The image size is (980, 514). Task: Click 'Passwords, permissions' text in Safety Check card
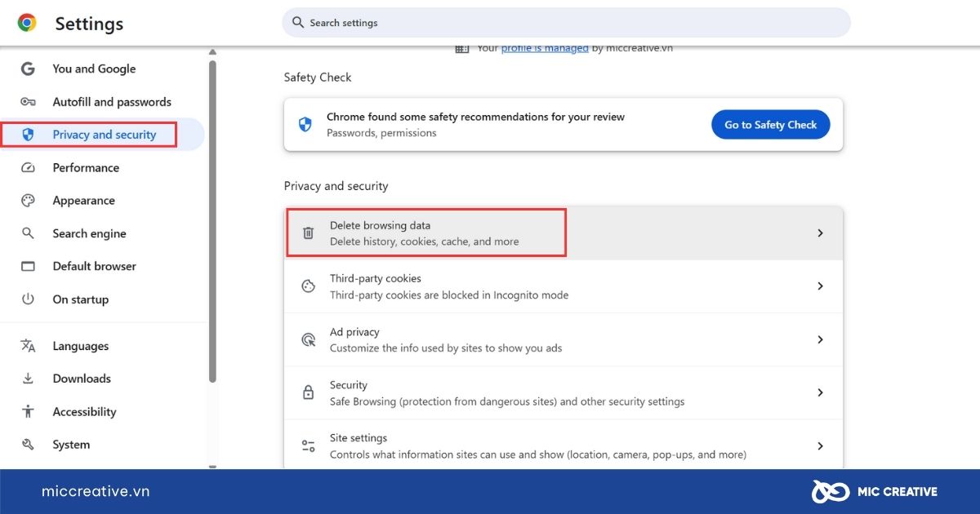[381, 133]
